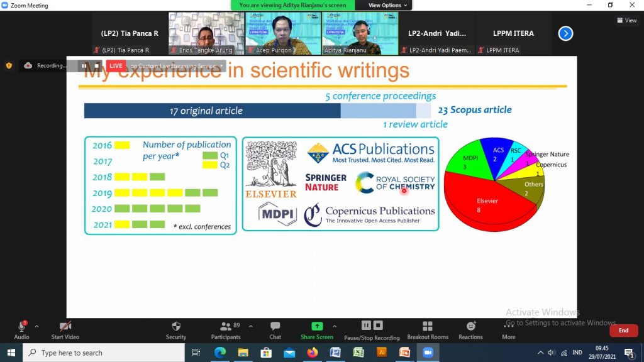
Task: Click the "5 conference proceedings" label
Action: point(380,96)
